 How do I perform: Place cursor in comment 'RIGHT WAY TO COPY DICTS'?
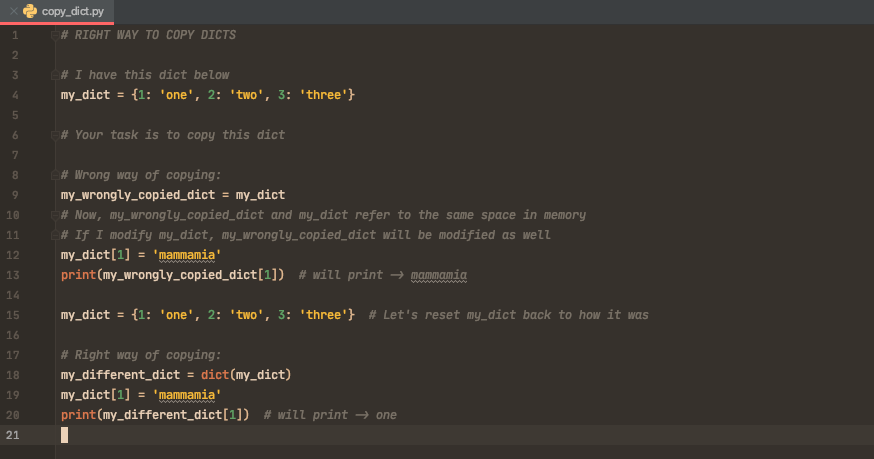[148, 35]
